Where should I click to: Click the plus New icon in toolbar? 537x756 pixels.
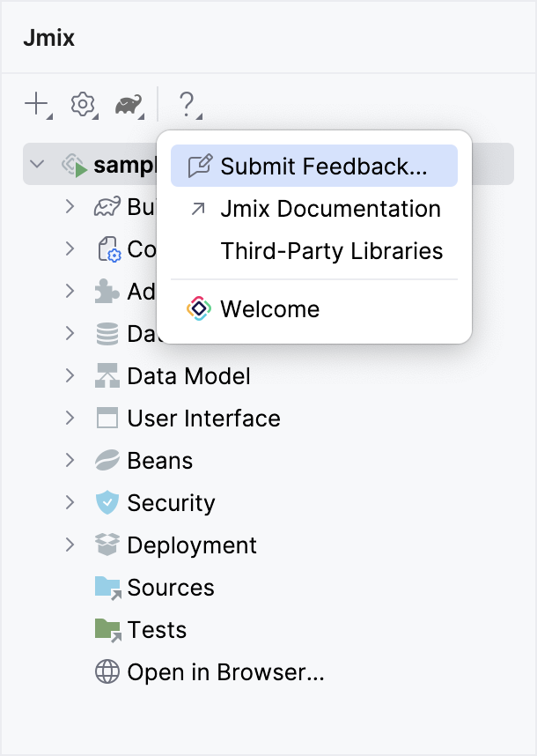coord(36,105)
